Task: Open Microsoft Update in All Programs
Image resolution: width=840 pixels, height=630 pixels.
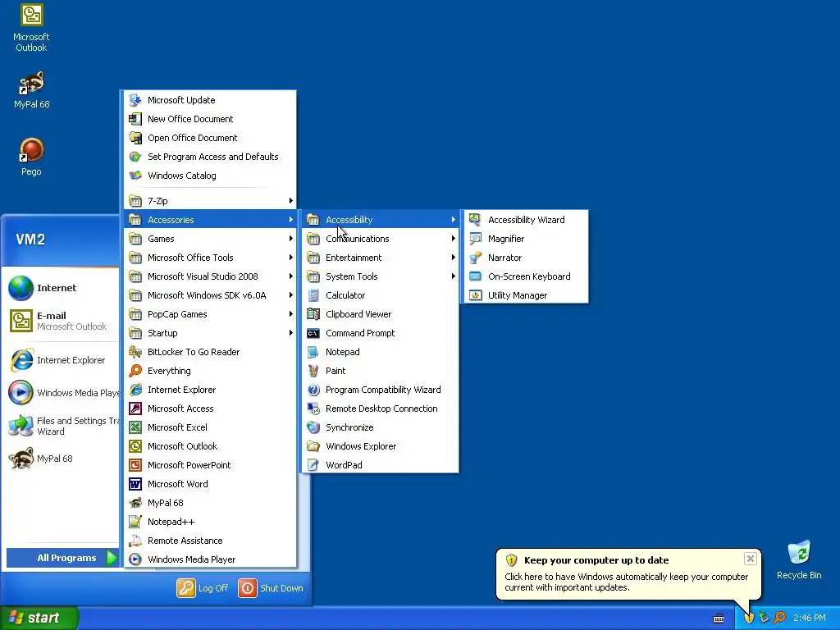Action: [x=210, y=100]
